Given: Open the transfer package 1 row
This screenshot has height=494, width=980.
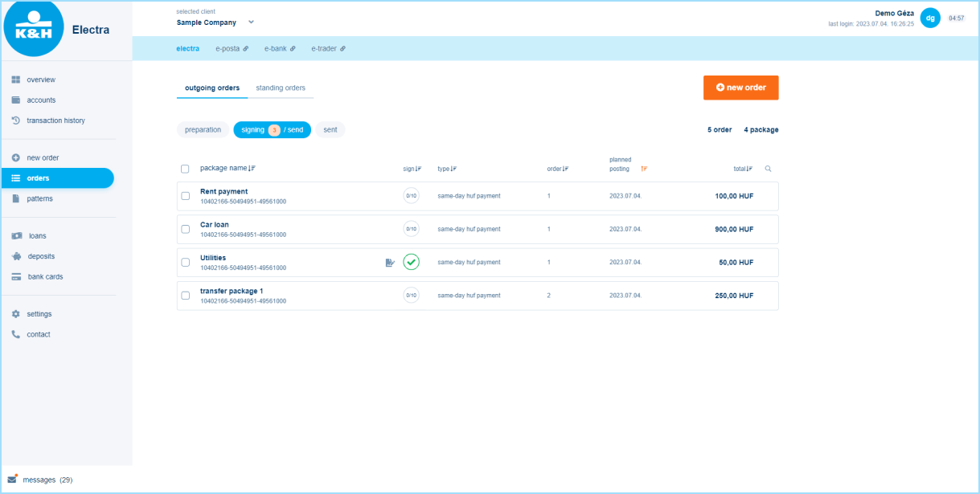Looking at the screenshot, I should (x=232, y=291).
